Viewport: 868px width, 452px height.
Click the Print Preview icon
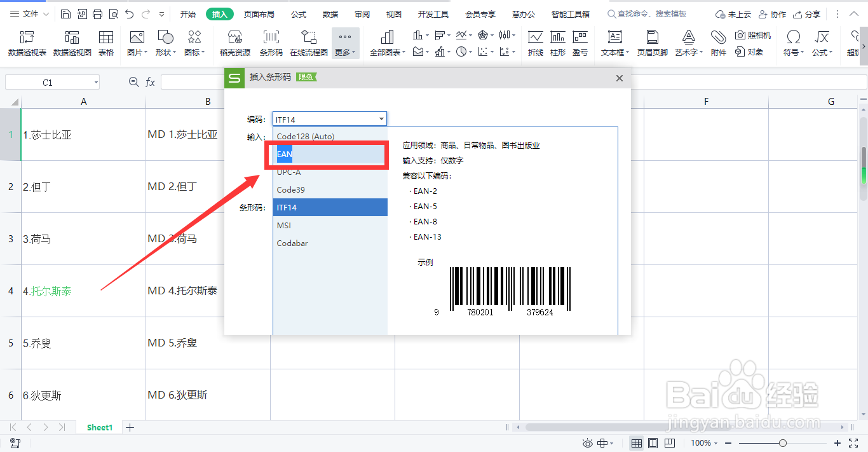(x=114, y=14)
